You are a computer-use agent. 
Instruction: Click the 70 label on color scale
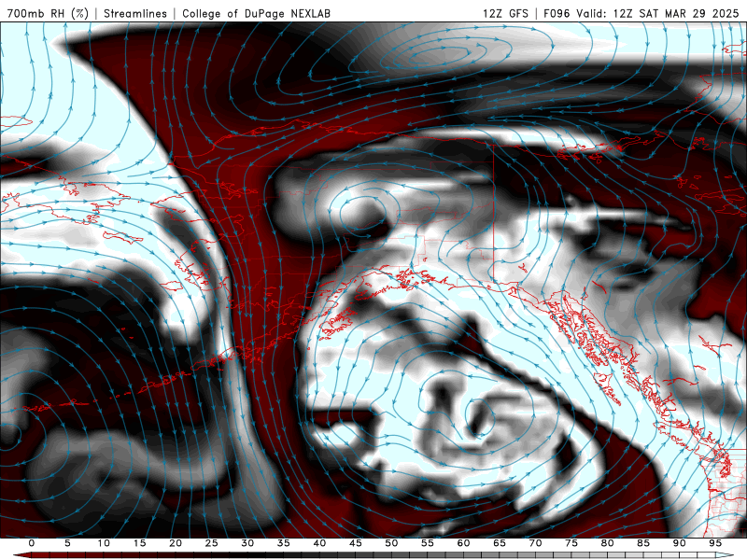(535, 543)
